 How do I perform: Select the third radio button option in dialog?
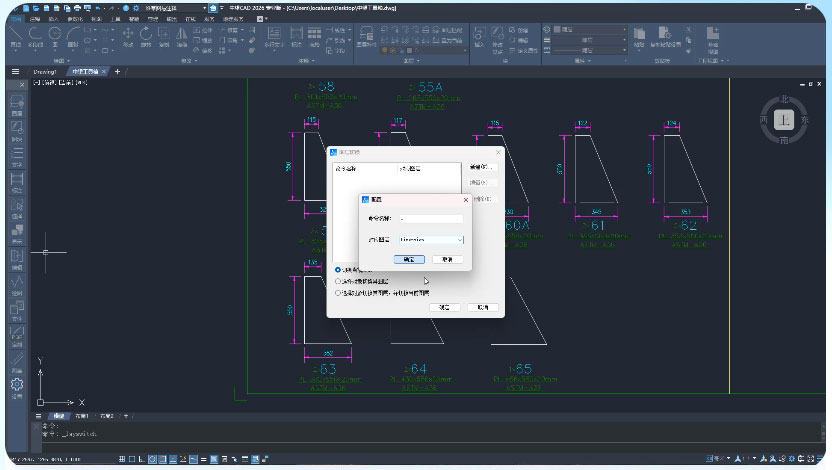click(338, 294)
